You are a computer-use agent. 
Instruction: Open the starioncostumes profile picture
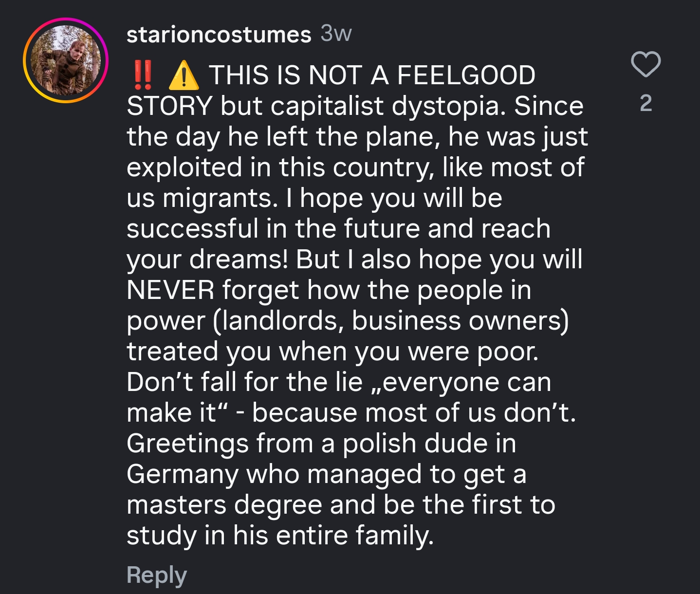pos(66,60)
